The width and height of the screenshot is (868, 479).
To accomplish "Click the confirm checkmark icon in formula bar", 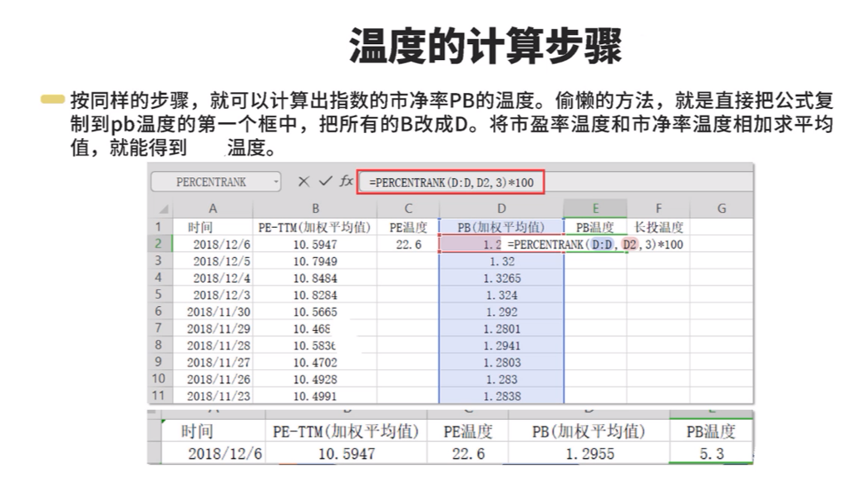I will [x=325, y=181].
